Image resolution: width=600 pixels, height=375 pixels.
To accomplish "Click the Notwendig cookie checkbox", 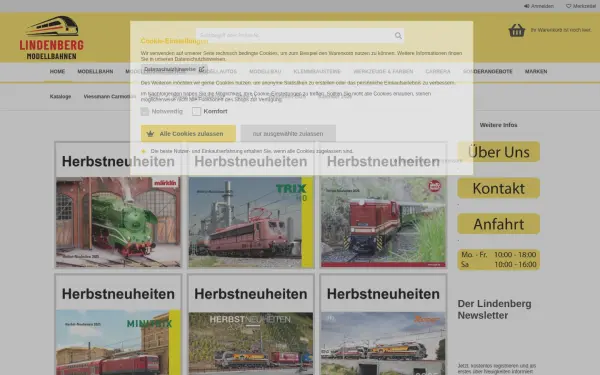I will pyautogui.click(x=145, y=111).
